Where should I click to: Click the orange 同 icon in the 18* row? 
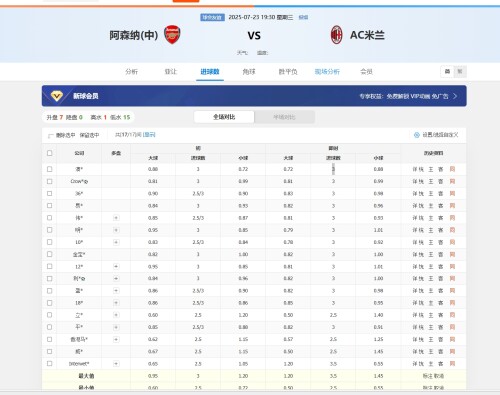point(452,303)
